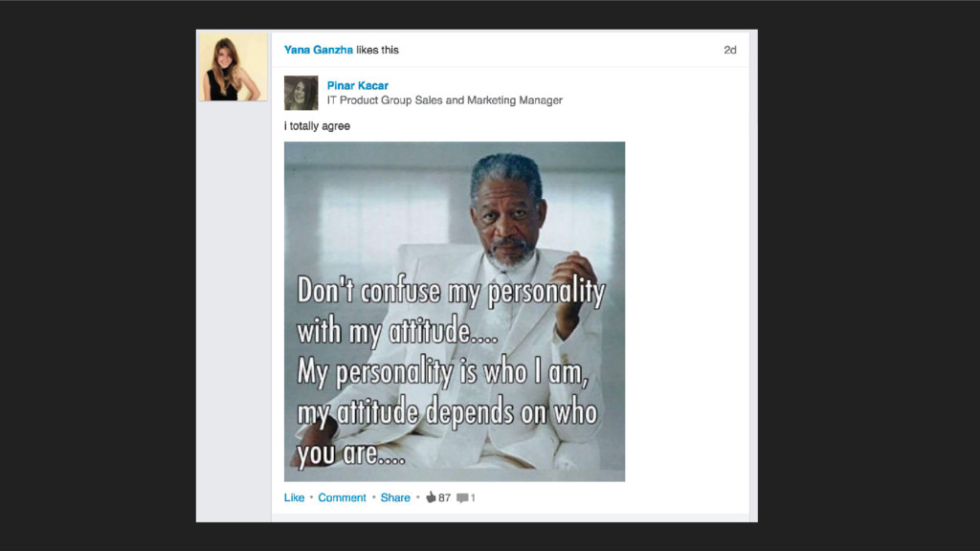
Task: Open the shared meme image
Action: (455, 311)
